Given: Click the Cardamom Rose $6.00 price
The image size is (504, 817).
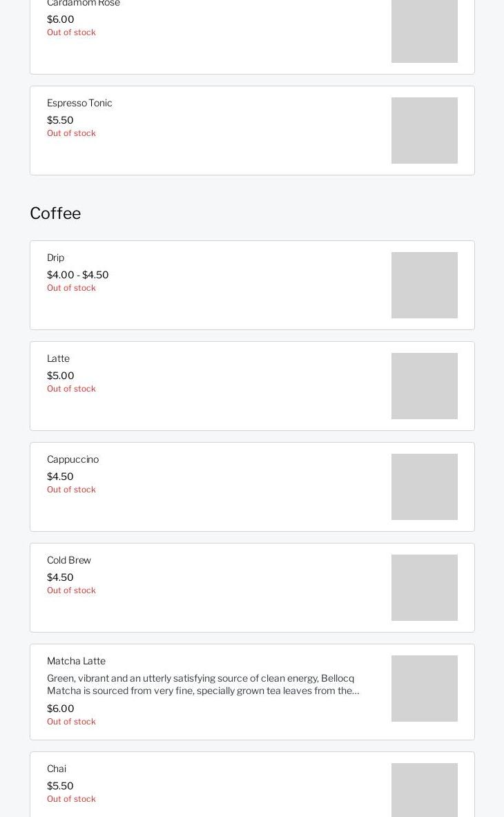Looking at the screenshot, I should pos(60,19).
